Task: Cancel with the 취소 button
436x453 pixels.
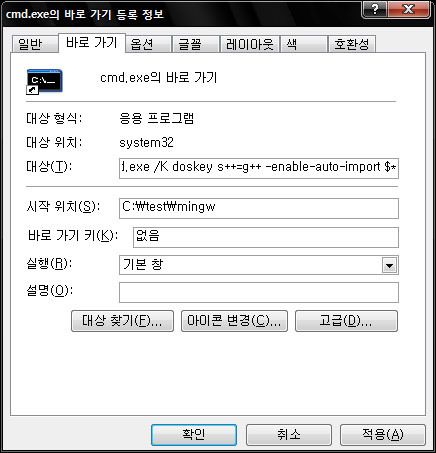Action: pyautogui.click(x=289, y=434)
